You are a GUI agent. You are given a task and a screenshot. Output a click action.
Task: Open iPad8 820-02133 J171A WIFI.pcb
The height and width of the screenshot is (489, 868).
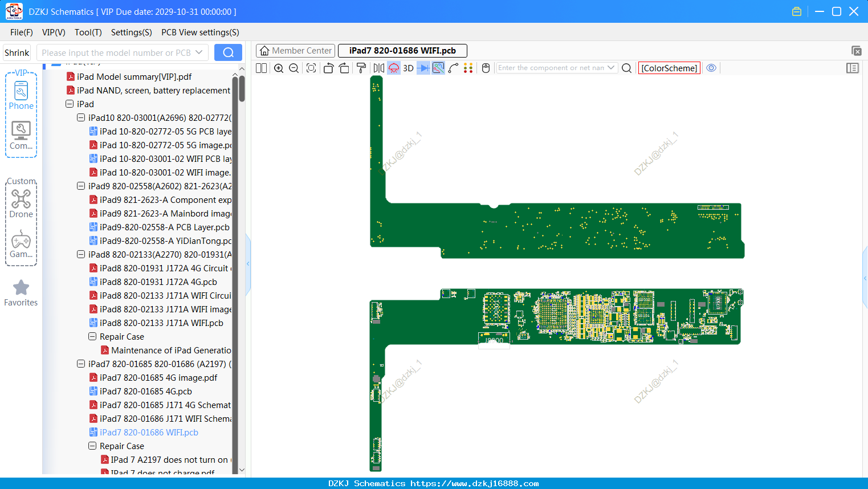pos(156,323)
